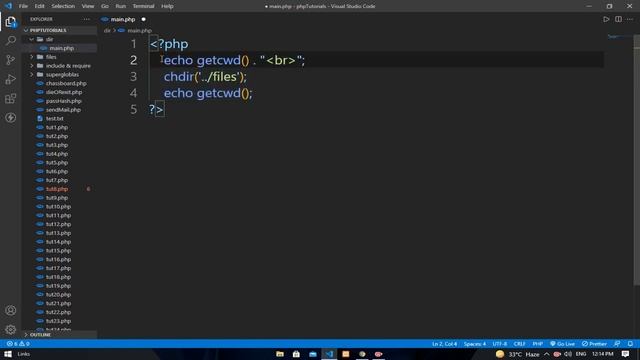Open the Explorer view in activity bar
Image resolution: width=640 pixels, height=360 pixels.
pos(11,22)
